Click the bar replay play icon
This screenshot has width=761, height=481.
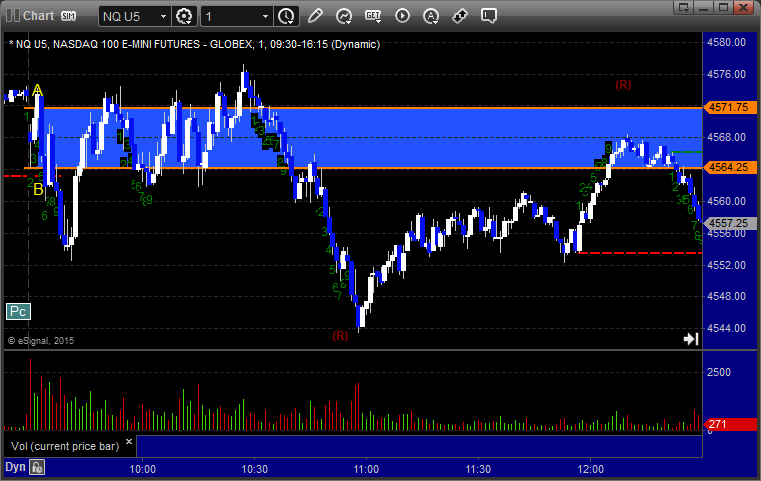pos(402,16)
